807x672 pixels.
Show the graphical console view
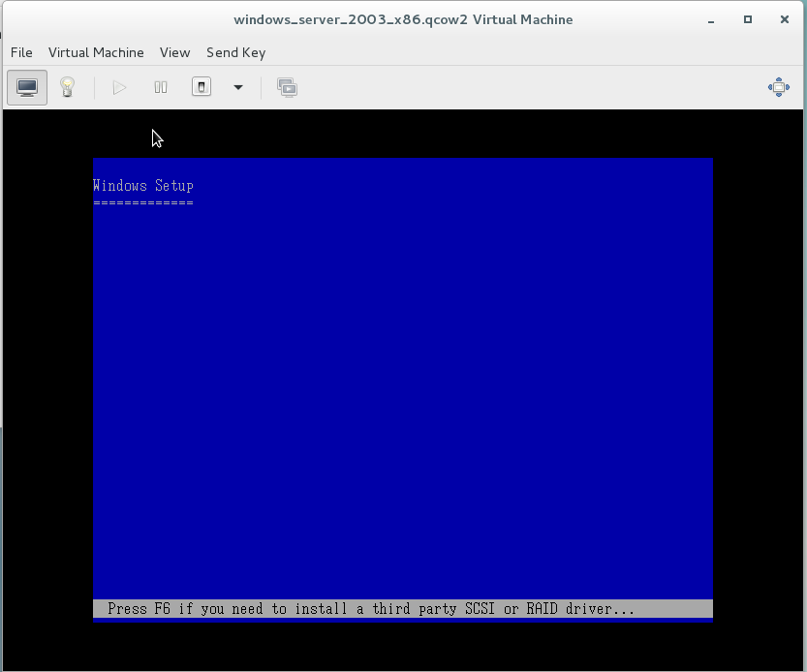[27, 87]
